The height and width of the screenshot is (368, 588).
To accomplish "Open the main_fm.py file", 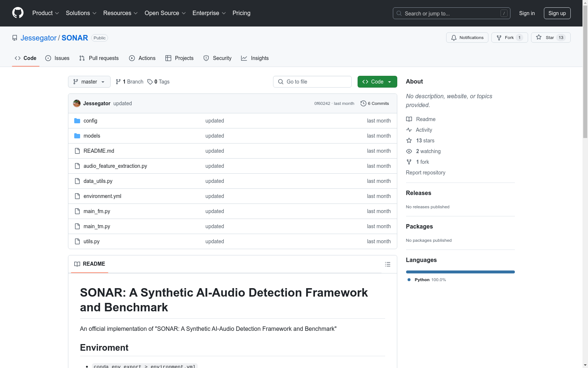I will click(x=97, y=211).
